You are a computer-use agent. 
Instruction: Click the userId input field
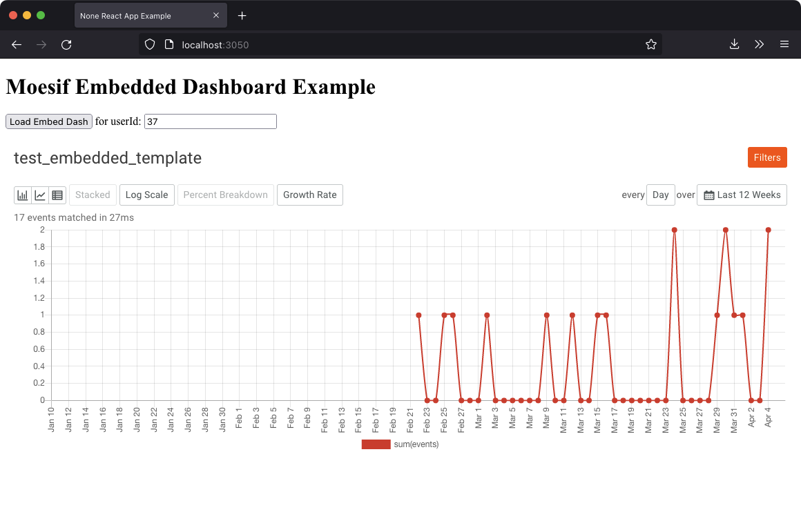[209, 121]
